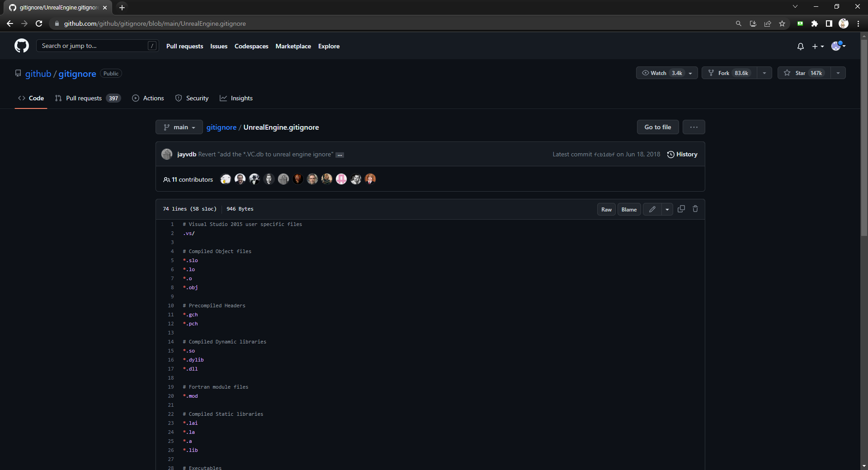Open the Actions tab

148,98
